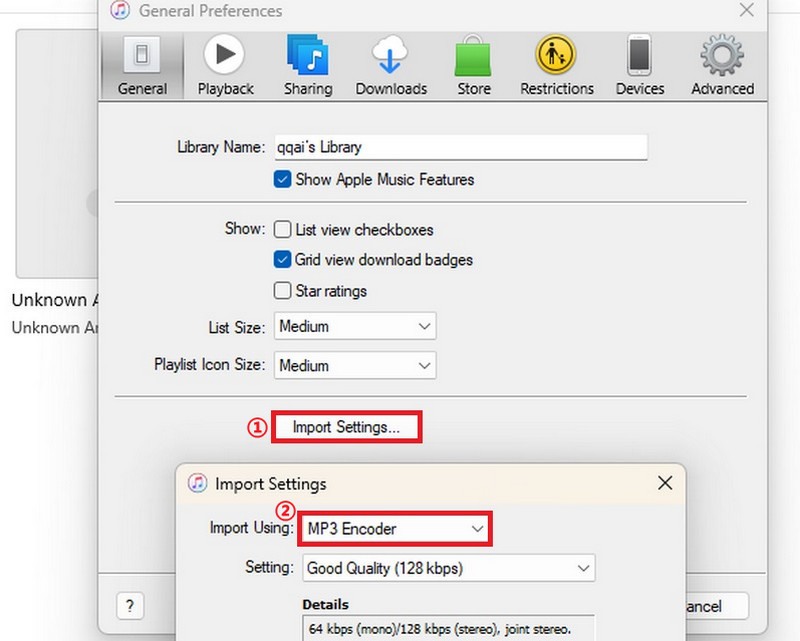Switch to the Advanced preferences tab

point(722,66)
